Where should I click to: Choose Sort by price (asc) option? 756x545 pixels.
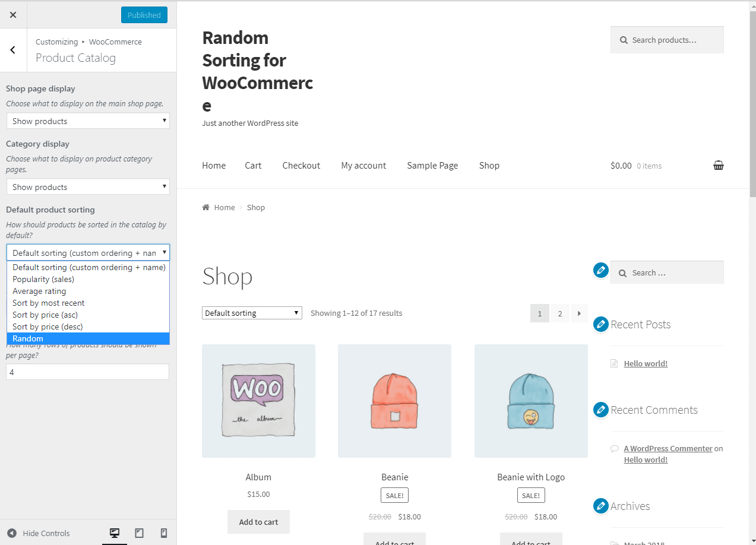coord(88,315)
